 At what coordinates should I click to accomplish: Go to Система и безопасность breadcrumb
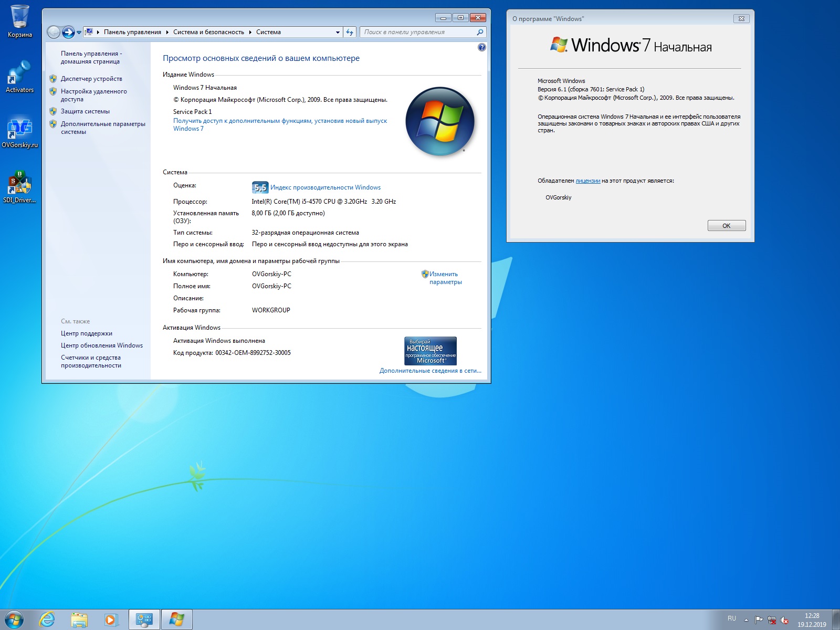pyautogui.click(x=208, y=32)
